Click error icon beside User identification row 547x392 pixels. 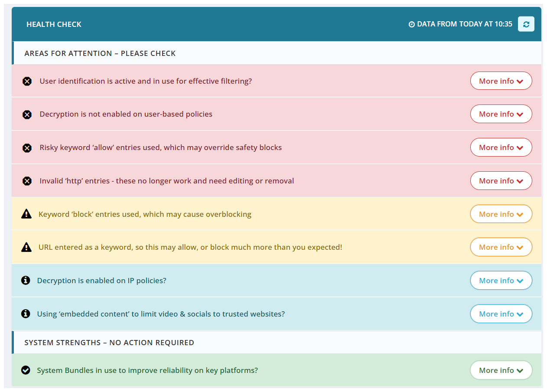(x=27, y=81)
